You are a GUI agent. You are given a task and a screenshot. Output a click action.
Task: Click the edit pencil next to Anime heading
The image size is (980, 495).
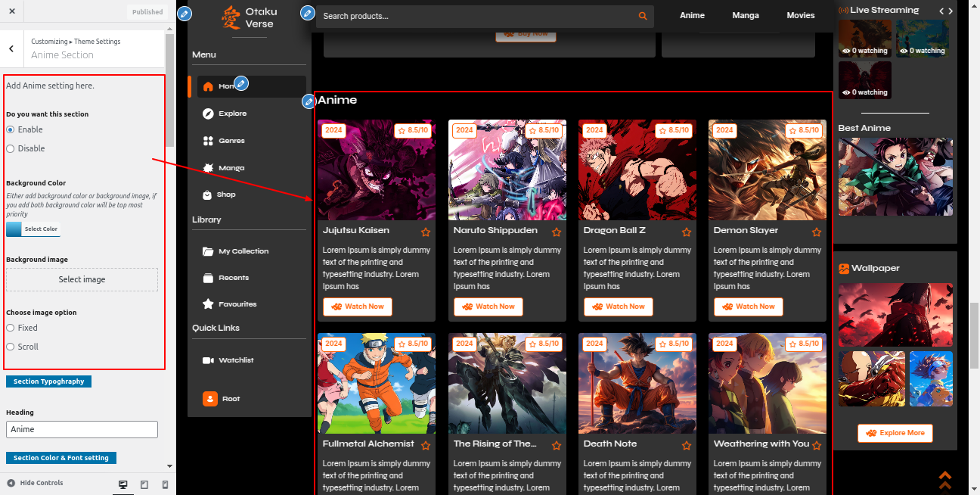coord(309,101)
